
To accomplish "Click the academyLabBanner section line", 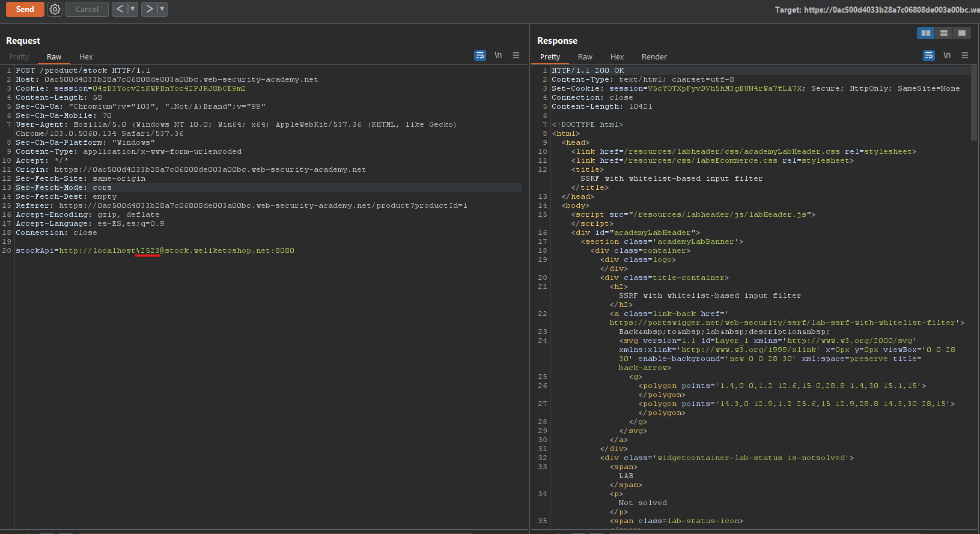I will point(662,241).
